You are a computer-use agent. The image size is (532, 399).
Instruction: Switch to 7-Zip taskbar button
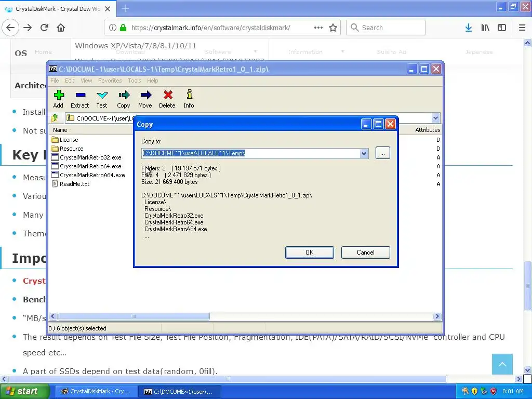pyautogui.click(x=180, y=391)
